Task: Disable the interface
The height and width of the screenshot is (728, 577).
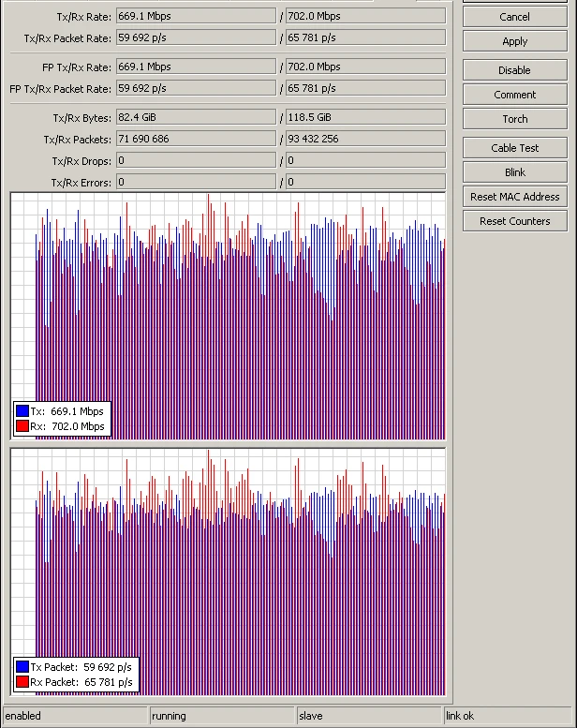Action: 514,70
